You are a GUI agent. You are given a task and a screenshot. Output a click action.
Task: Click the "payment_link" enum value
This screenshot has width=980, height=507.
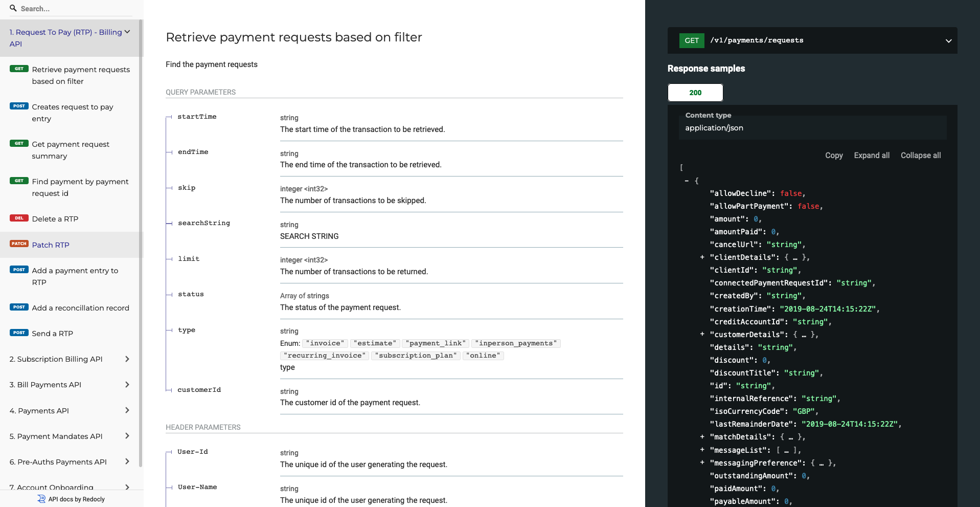436,343
